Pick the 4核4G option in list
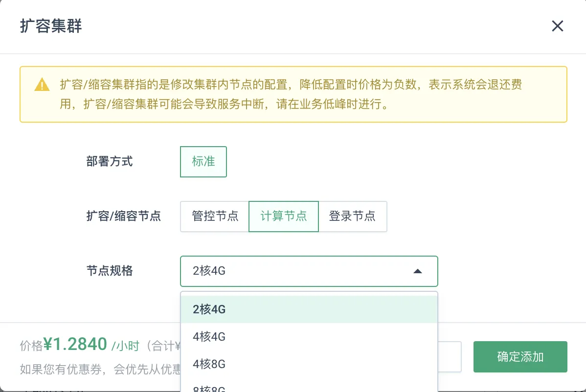Image resolution: width=586 pixels, height=392 pixels. 309,336
